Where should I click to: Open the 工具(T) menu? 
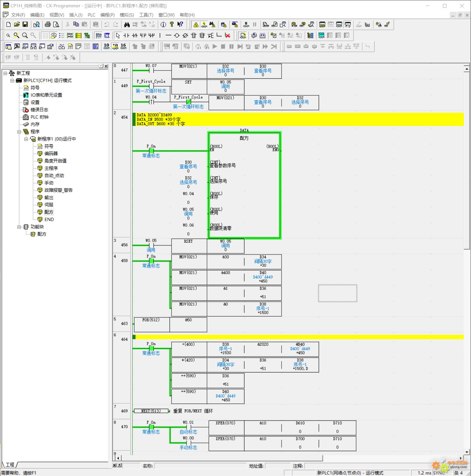pyautogui.click(x=146, y=15)
